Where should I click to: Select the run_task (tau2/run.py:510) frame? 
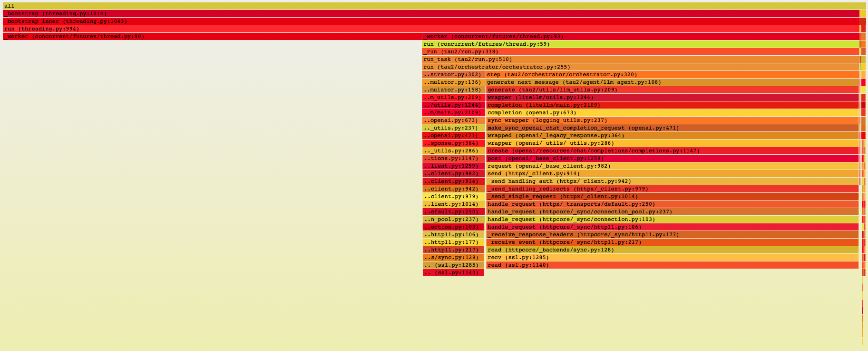click(x=641, y=59)
